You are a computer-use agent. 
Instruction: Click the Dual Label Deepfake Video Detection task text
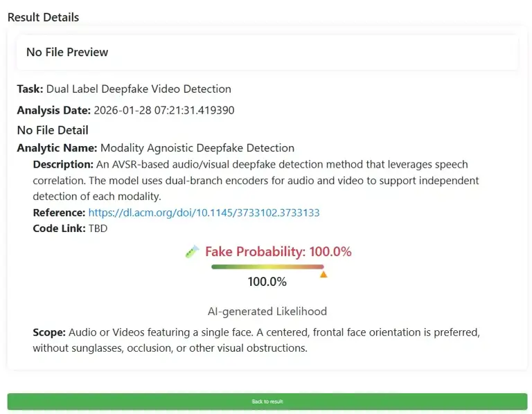139,89
